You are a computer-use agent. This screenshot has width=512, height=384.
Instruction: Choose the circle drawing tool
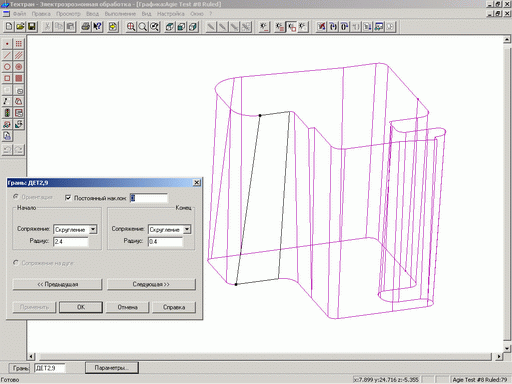tap(7, 67)
